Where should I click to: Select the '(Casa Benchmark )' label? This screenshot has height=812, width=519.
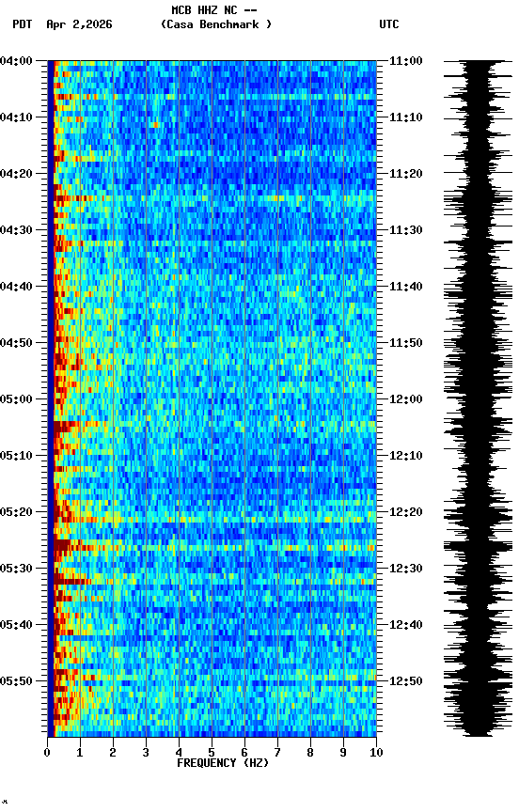[216, 24]
